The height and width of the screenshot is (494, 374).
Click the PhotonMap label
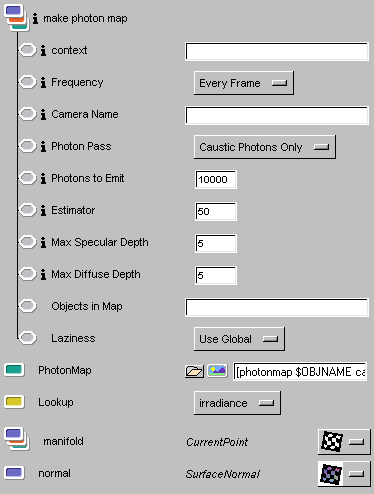[x=65, y=370]
